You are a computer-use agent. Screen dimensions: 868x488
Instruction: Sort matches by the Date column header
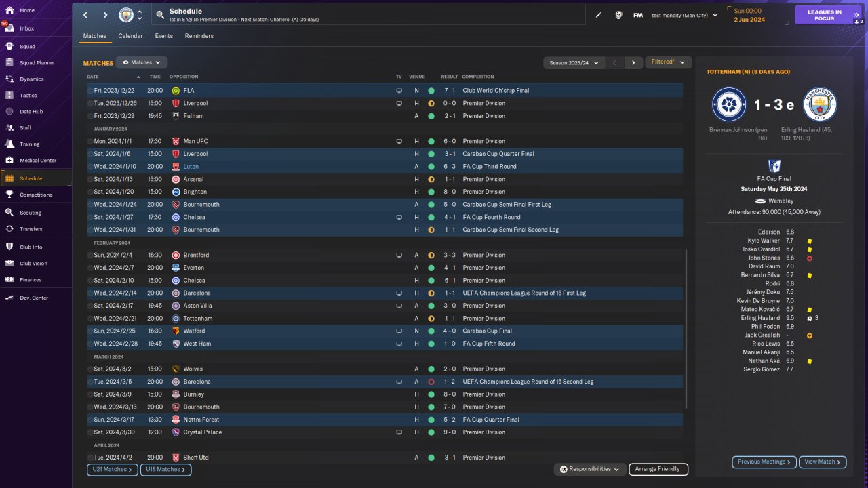[x=93, y=77]
